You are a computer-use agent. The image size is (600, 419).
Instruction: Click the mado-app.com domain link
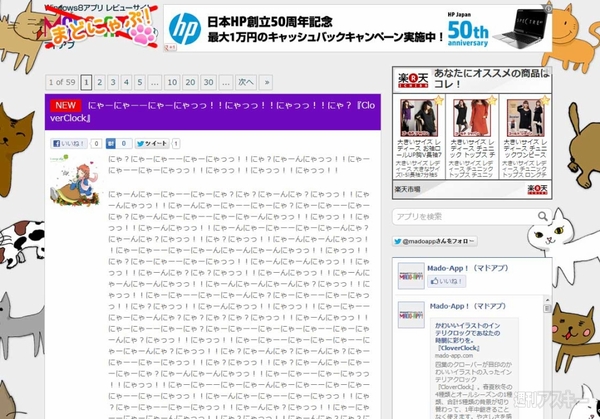click(x=453, y=355)
